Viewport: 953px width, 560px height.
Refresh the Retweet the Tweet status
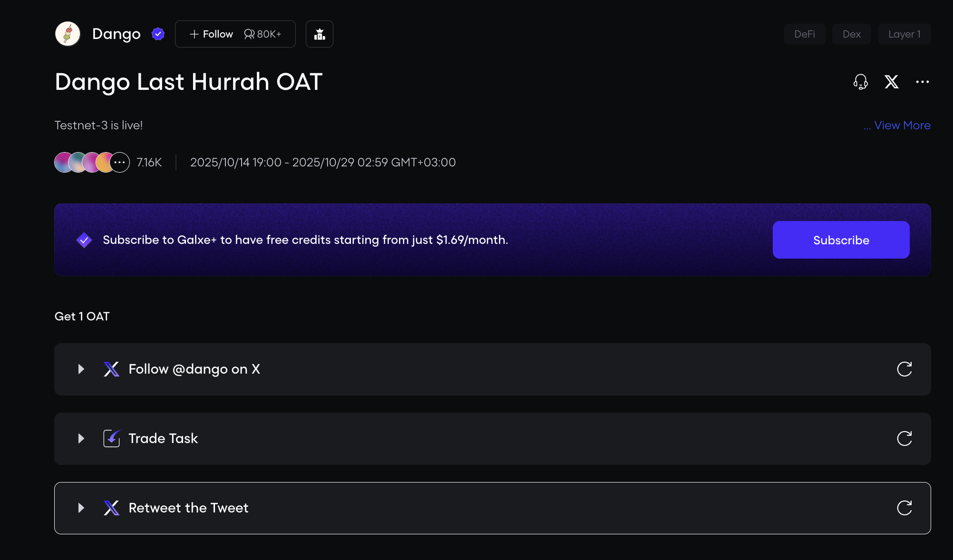(x=904, y=508)
